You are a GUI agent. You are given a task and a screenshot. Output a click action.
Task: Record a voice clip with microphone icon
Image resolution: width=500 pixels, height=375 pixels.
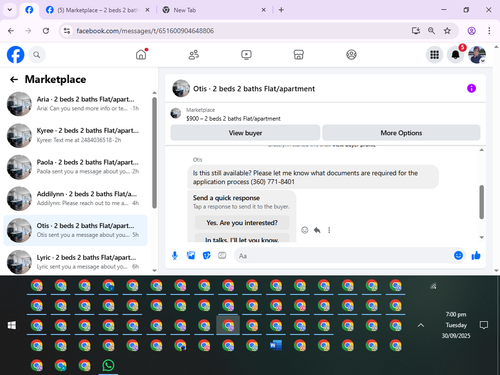point(175,256)
